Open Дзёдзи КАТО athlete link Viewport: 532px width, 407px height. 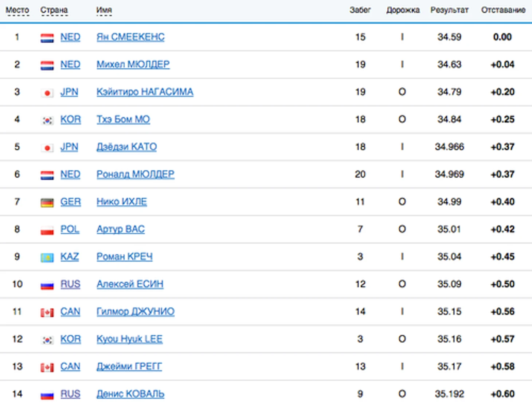(126, 147)
